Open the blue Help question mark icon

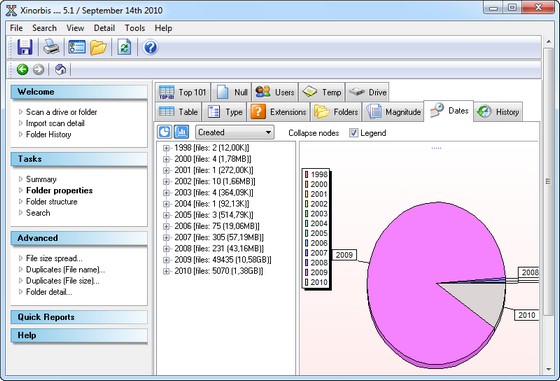(150, 47)
